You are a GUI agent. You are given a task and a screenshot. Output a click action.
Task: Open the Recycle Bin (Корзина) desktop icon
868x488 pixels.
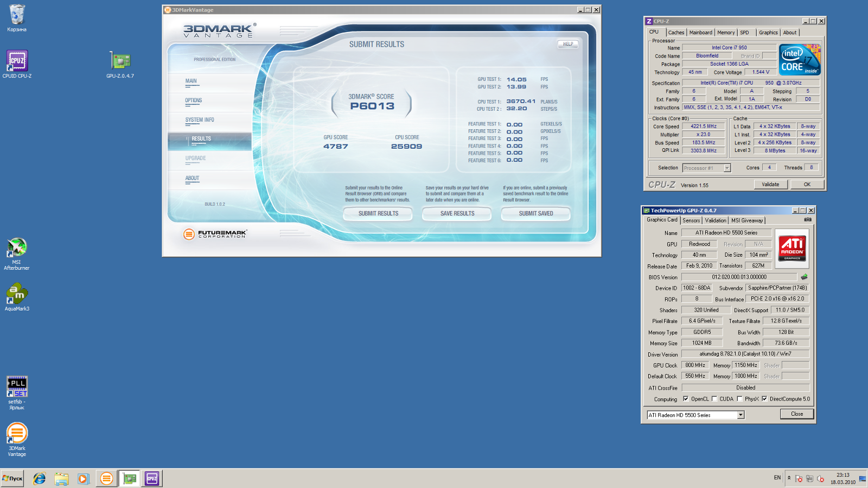[17, 18]
